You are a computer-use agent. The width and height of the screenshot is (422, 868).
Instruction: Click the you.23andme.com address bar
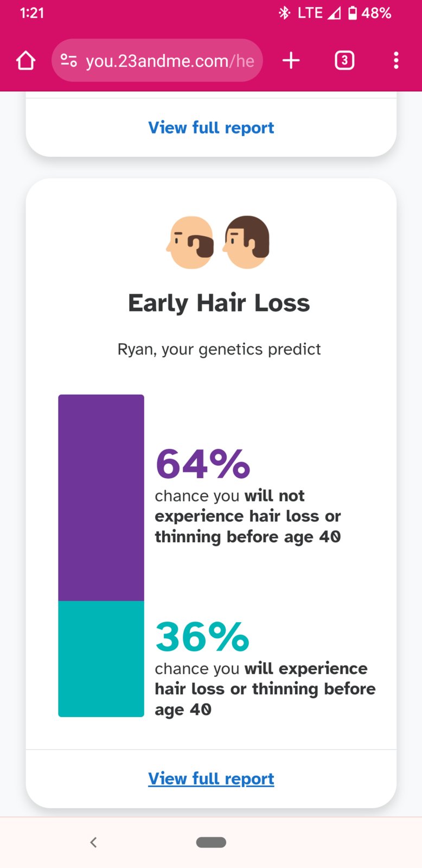157,60
